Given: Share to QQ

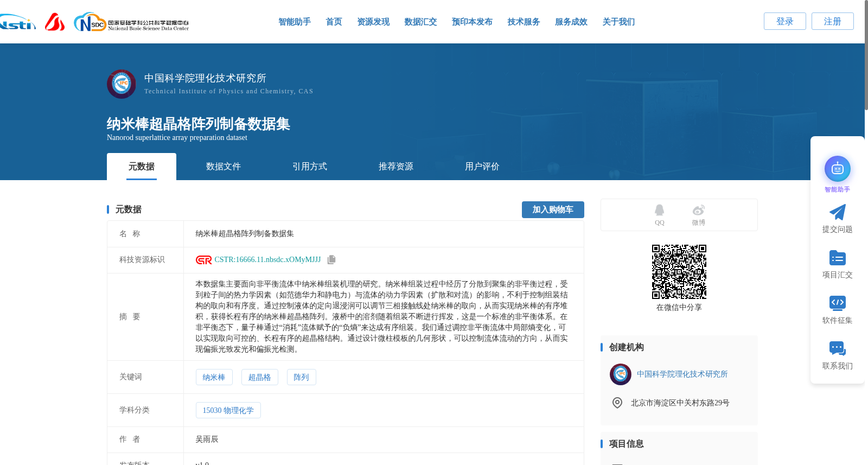Looking at the screenshot, I should point(659,215).
